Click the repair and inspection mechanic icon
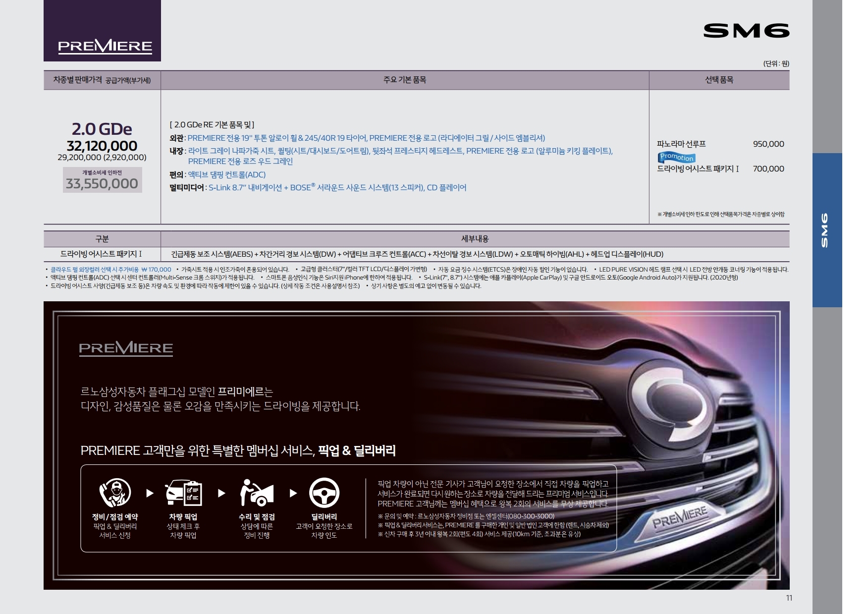The height and width of the screenshot is (614, 868). pyautogui.click(x=256, y=493)
